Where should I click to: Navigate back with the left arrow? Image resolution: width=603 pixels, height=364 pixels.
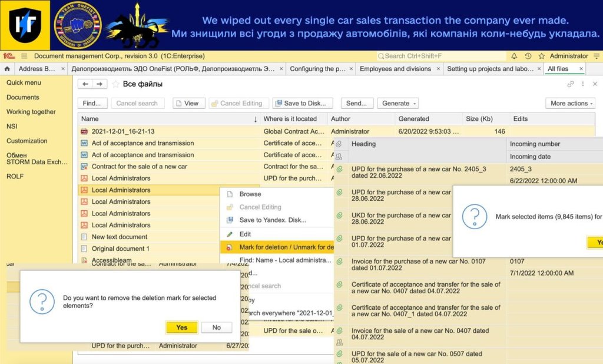(85, 84)
